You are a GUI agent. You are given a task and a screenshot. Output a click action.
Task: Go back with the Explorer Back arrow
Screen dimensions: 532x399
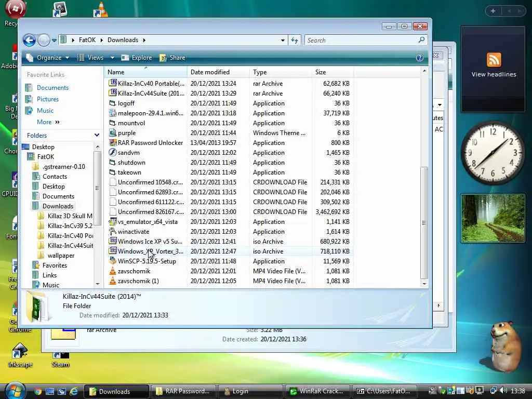[x=30, y=41]
